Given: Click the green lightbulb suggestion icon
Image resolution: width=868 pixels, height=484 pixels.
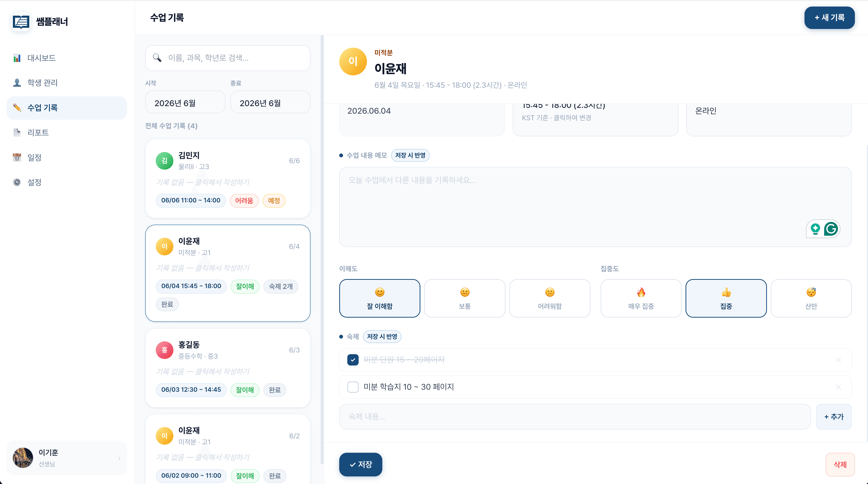Looking at the screenshot, I should click(x=815, y=229).
